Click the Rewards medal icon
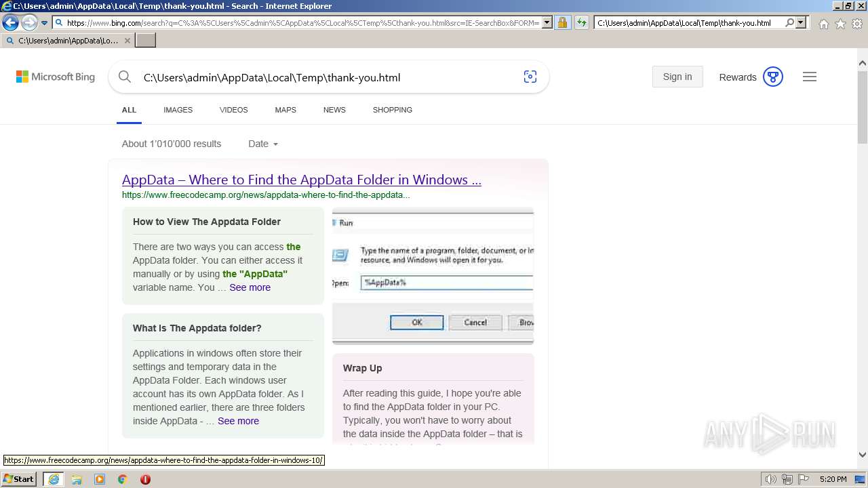This screenshot has width=868, height=488. 773,77
